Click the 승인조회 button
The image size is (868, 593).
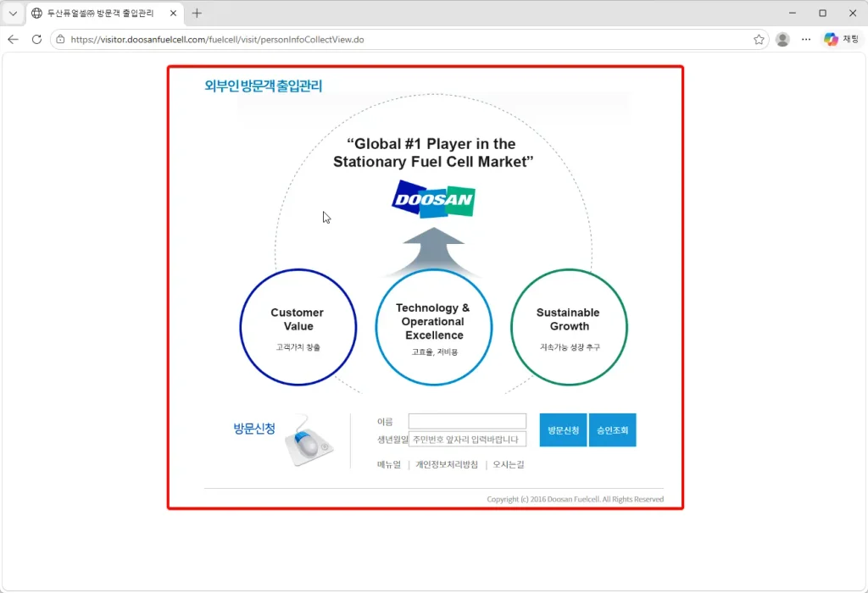point(612,430)
